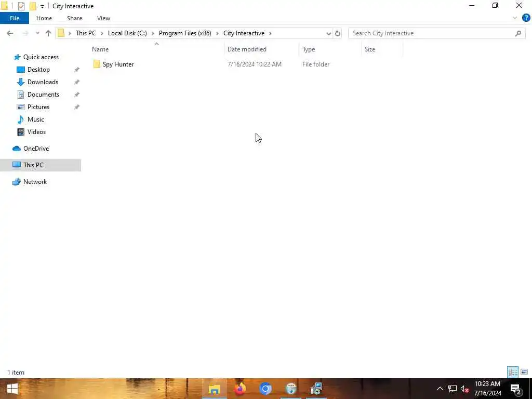Click the pin icon next to Pictures
Screen dimensions: 532x399
click(x=77, y=107)
